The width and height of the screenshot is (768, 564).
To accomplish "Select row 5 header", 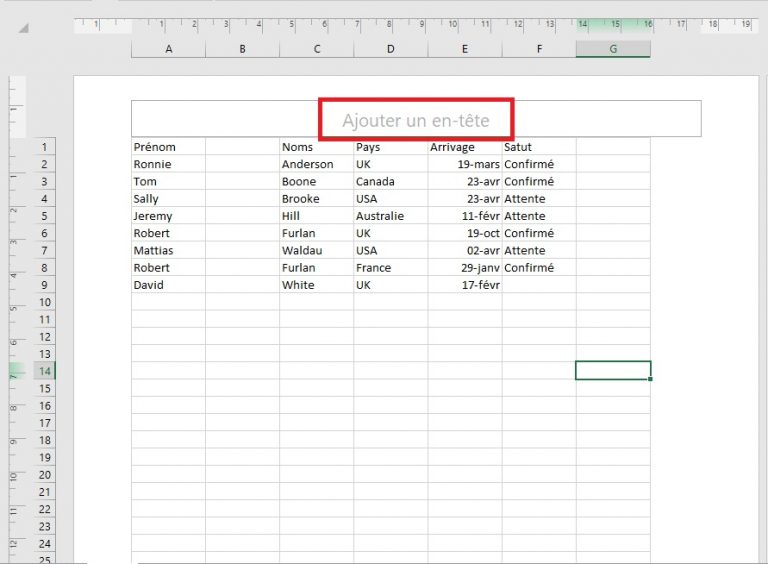I will tap(45, 216).
